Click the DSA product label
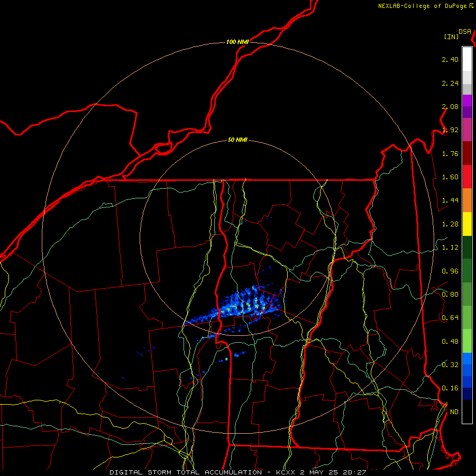The width and height of the screenshot is (476, 476). (465, 32)
